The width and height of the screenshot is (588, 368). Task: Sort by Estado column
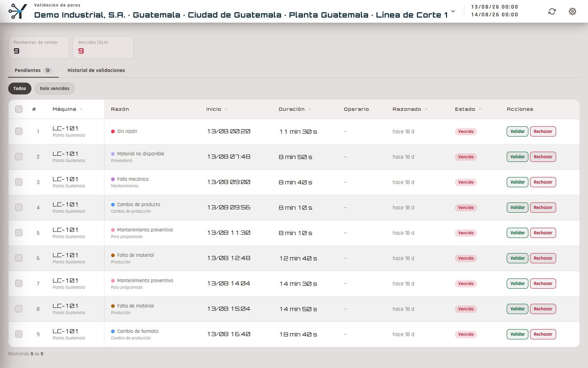point(468,109)
